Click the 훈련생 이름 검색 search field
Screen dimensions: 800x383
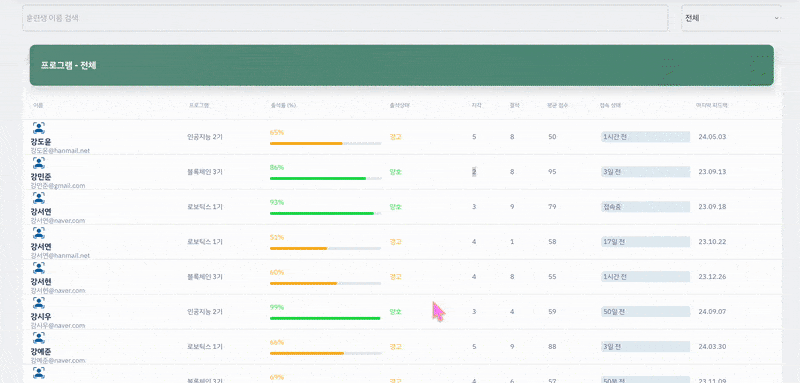tap(345, 18)
